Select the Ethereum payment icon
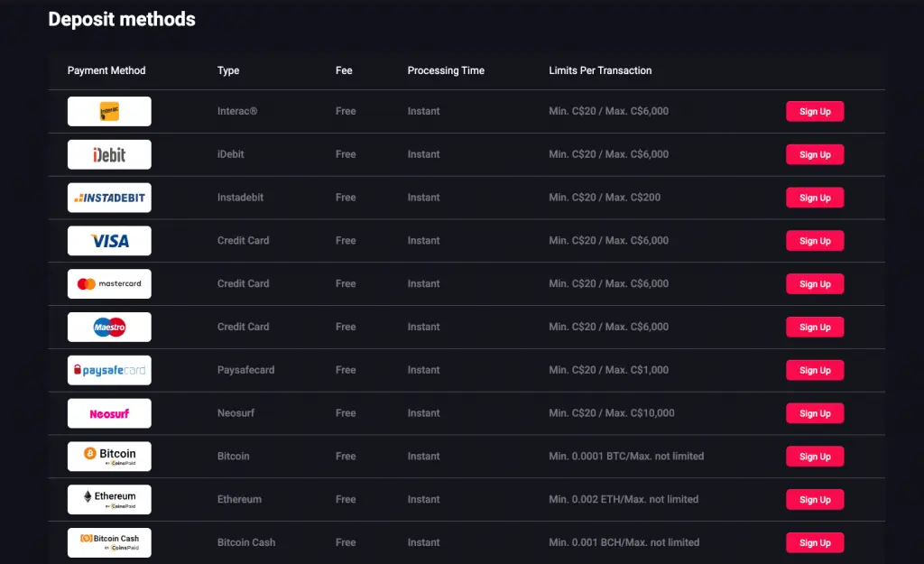Screen dimensions: 924x564 click(108, 499)
